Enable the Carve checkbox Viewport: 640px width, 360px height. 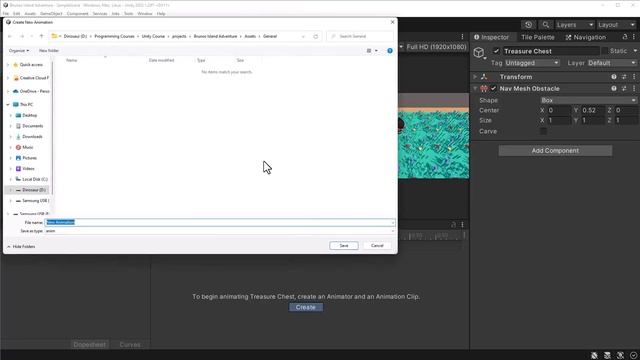543,131
